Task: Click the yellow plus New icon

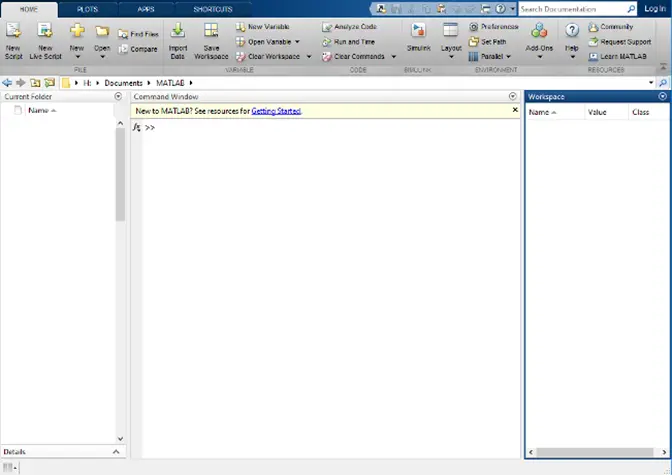Action: pos(77,31)
